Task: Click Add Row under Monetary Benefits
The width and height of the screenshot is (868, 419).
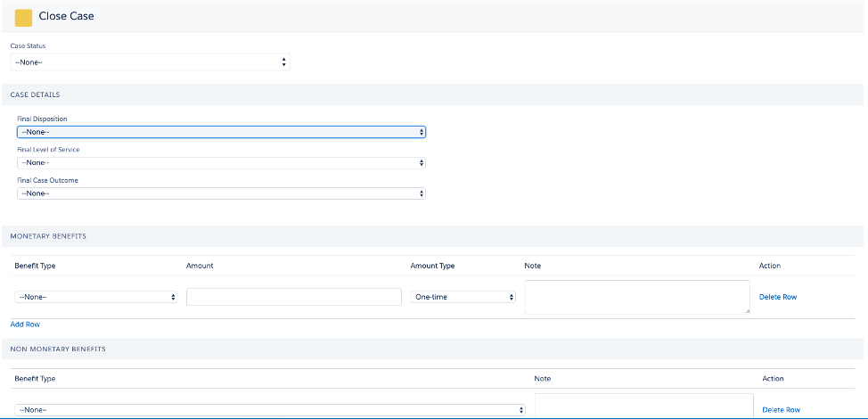Action: pos(25,325)
